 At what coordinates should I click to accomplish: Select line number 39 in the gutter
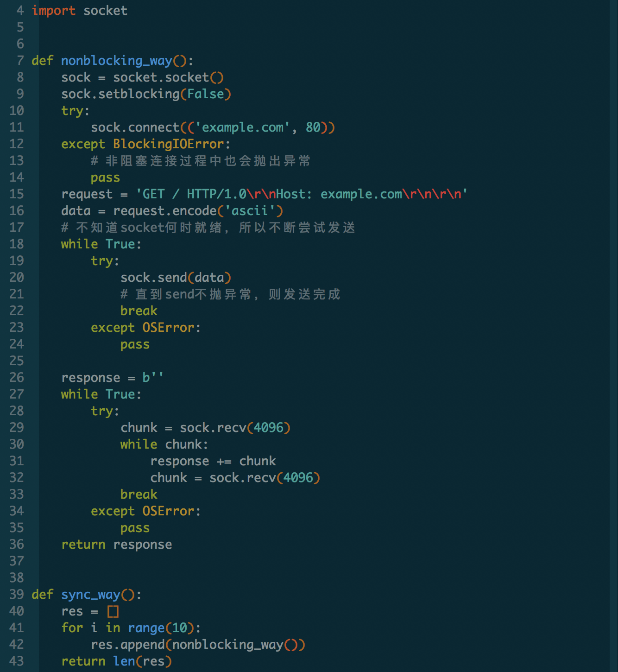point(16,594)
